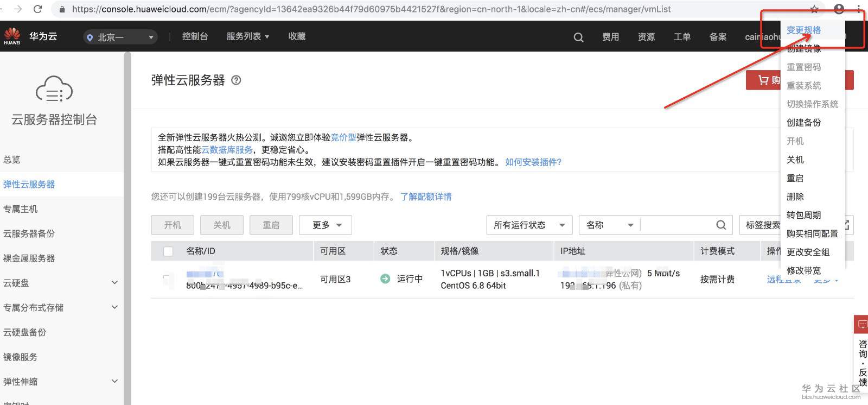868x405 pixels.
Task: Open 收藏 in the top navigation
Action: pos(297,36)
